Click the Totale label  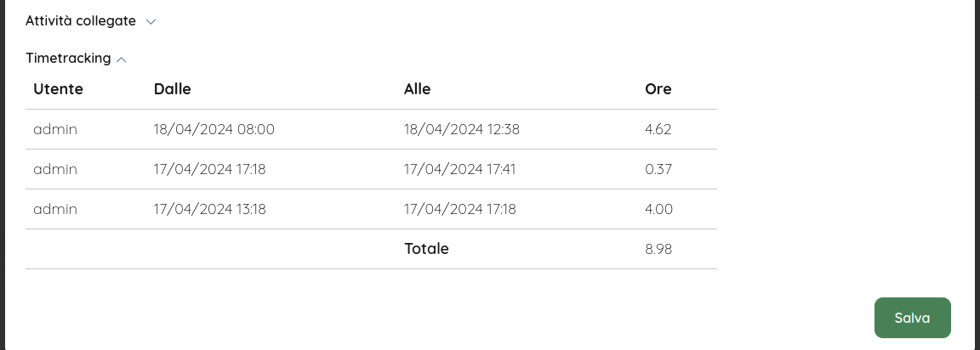click(x=426, y=249)
